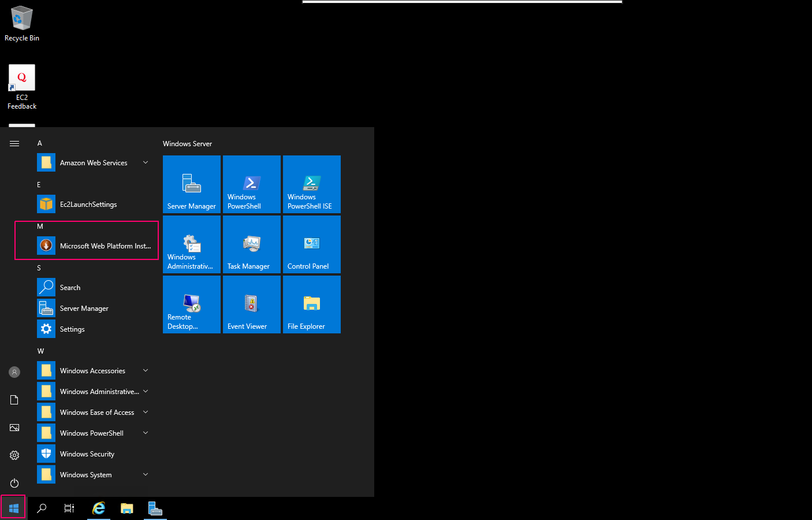The width and height of the screenshot is (812, 520).
Task: Open File Explorer from the taskbar
Action: click(127, 508)
